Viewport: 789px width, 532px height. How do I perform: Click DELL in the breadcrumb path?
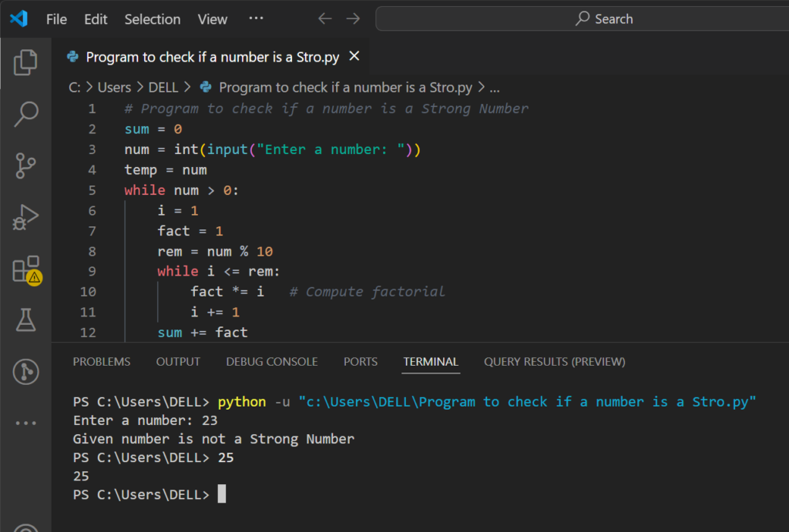pyautogui.click(x=163, y=88)
